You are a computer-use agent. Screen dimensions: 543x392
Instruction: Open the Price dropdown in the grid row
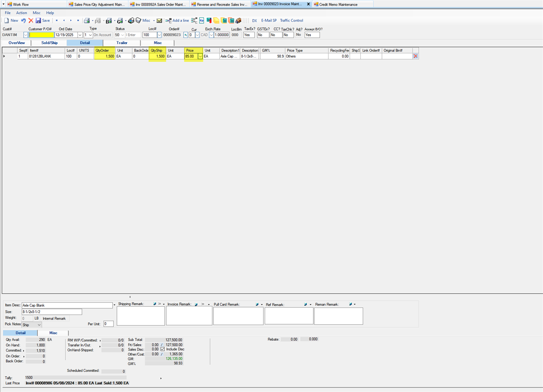(200, 56)
